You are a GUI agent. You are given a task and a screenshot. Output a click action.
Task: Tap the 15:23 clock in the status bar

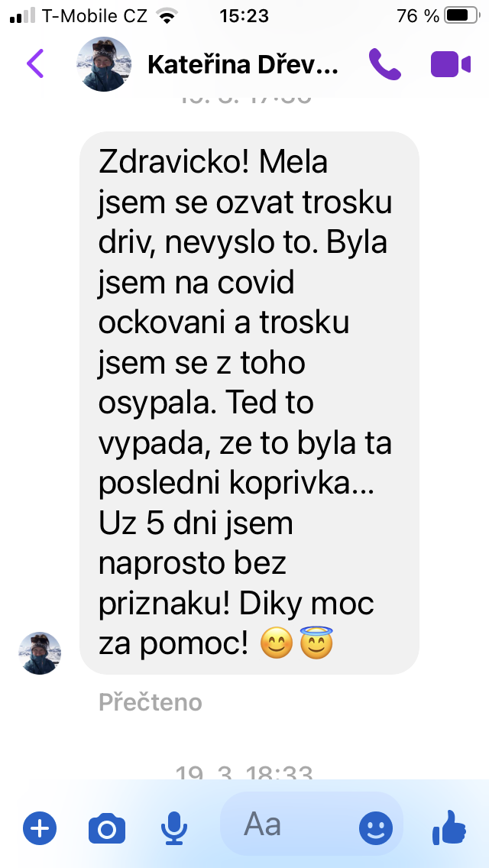point(244,16)
